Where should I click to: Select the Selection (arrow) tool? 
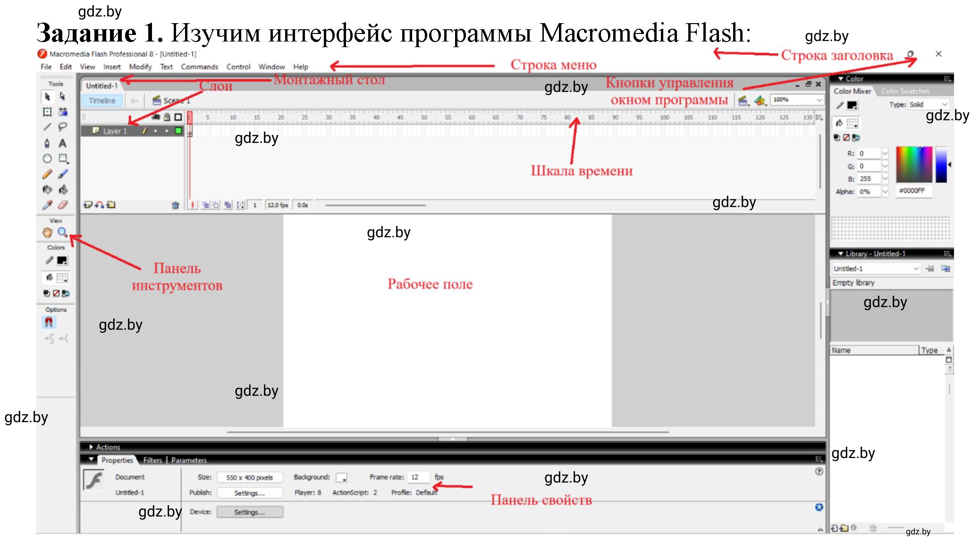pyautogui.click(x=47, y=97)
